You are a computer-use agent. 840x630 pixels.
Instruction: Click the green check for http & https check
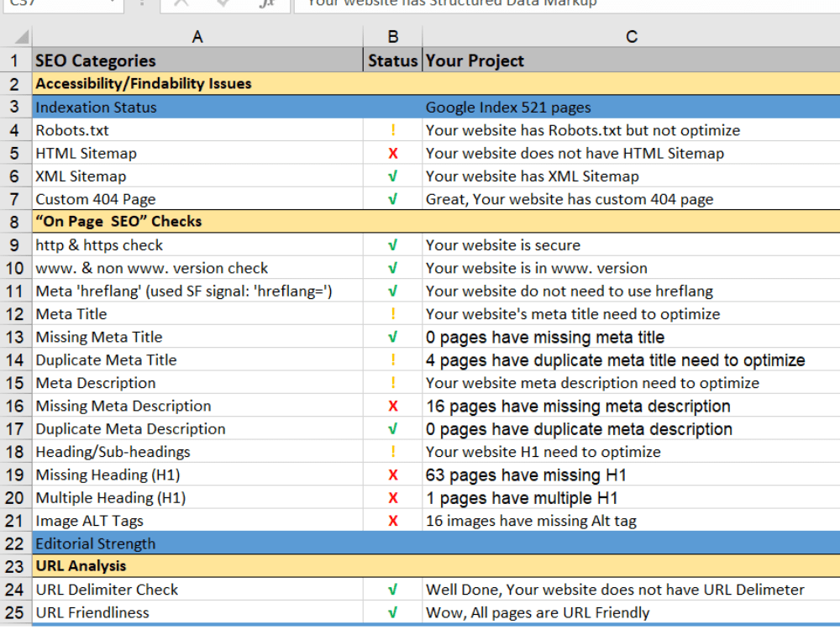click(392, 244)
